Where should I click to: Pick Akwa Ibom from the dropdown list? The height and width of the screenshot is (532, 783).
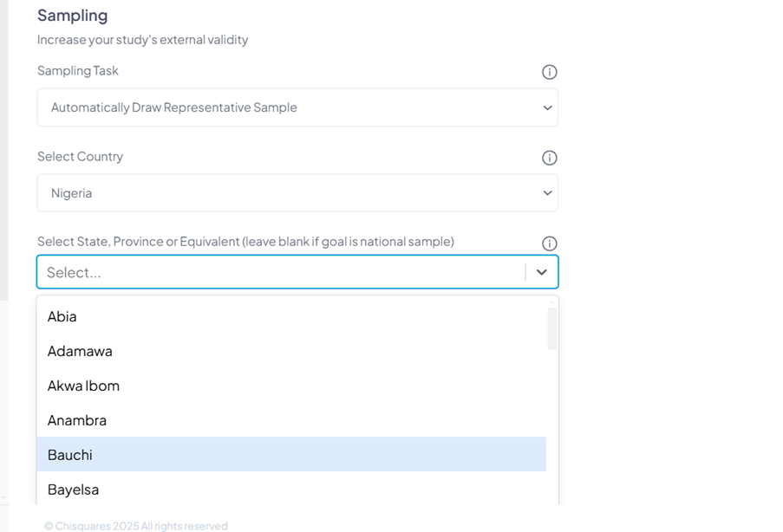click(83, 386)
